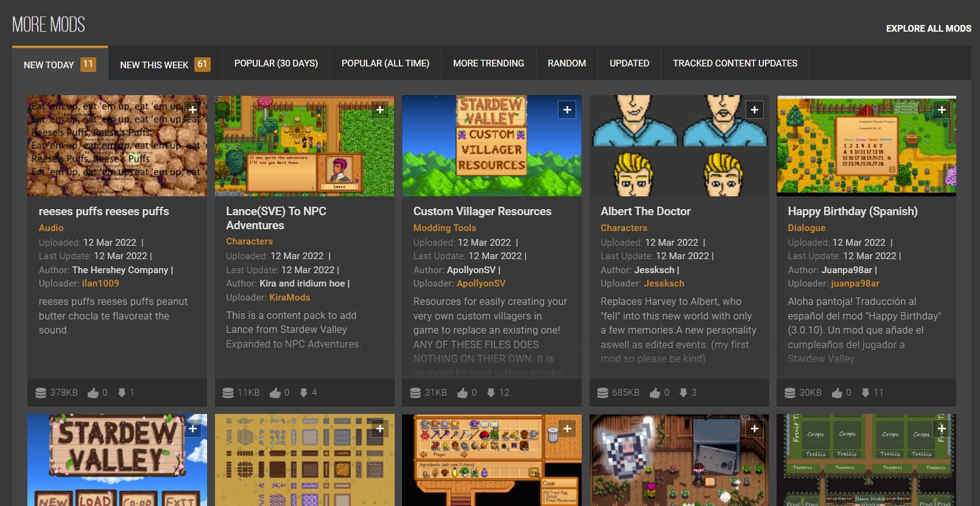
Task: Open Lance(SVE) To NPC Adventures mod title
Action: 276,218
